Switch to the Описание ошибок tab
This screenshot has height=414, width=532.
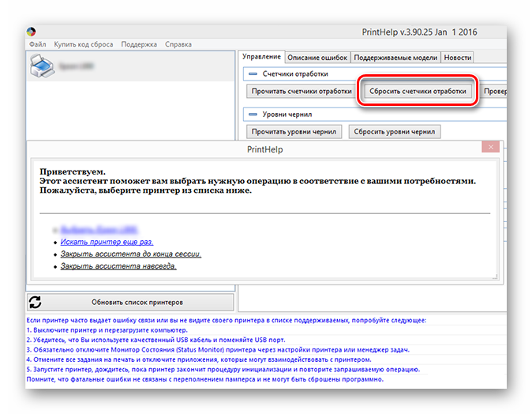tap(317, 58)
